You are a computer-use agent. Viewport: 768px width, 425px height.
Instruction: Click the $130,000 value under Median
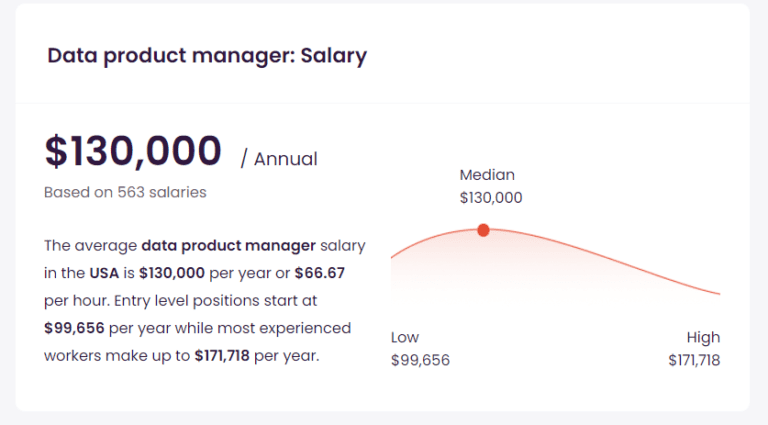pyautogui.click(x=491, y=198)
